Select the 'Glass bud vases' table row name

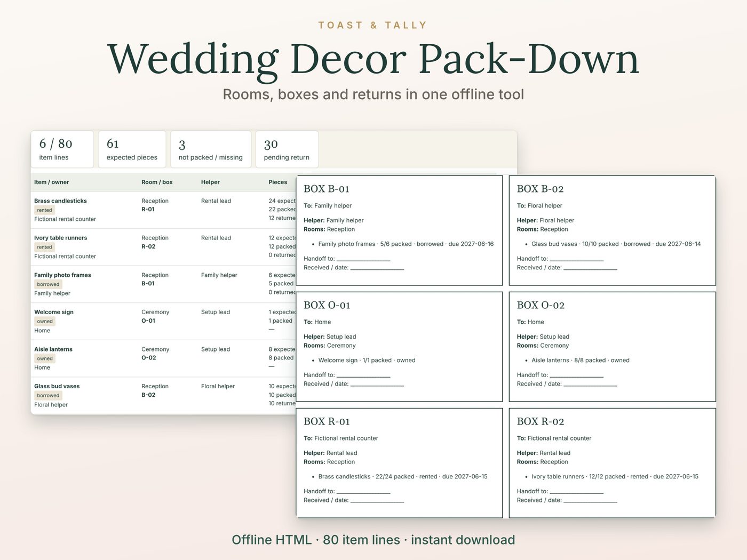57,386
